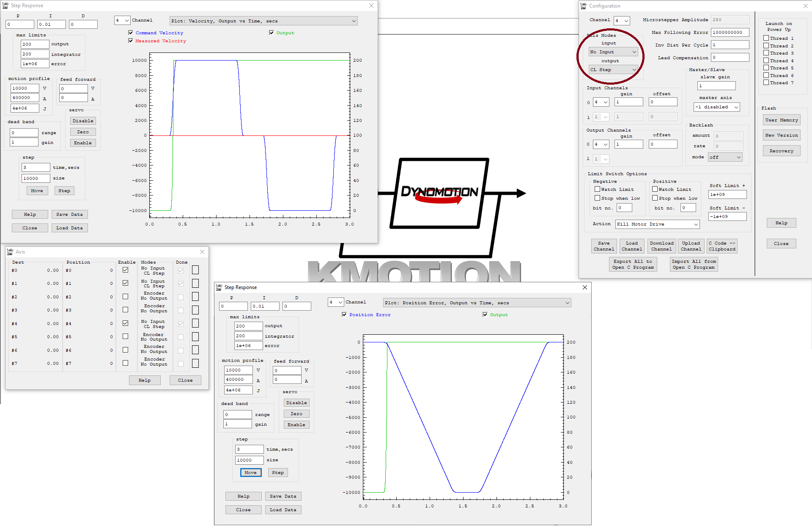
Task: Open the Axis Modes input dropdown
Action: (613, 52)
